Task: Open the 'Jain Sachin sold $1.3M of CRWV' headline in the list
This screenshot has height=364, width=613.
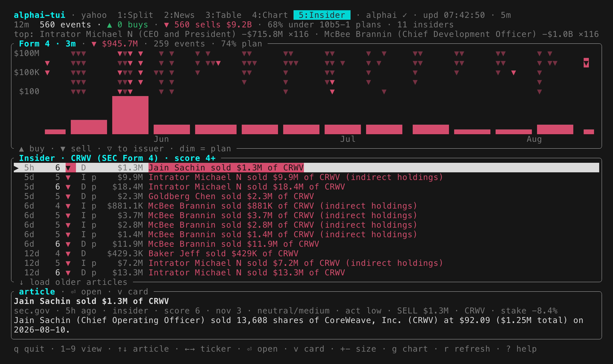Action: click(x=226, y=168)
